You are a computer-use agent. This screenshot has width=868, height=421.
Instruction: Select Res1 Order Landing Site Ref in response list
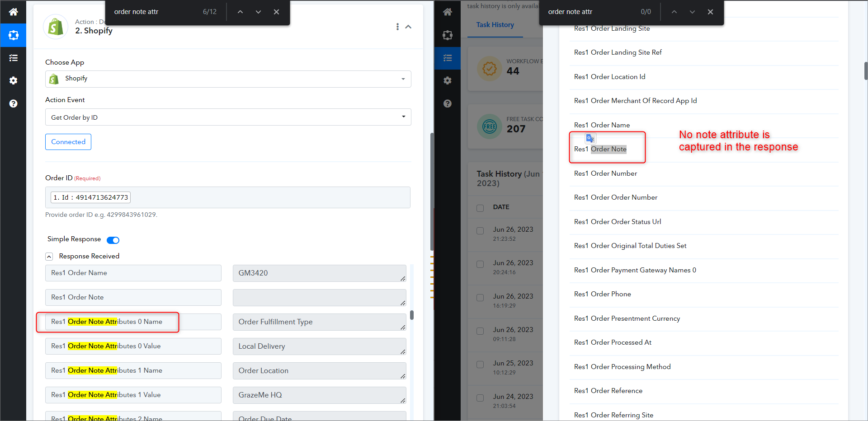click(x=703, y=52)
